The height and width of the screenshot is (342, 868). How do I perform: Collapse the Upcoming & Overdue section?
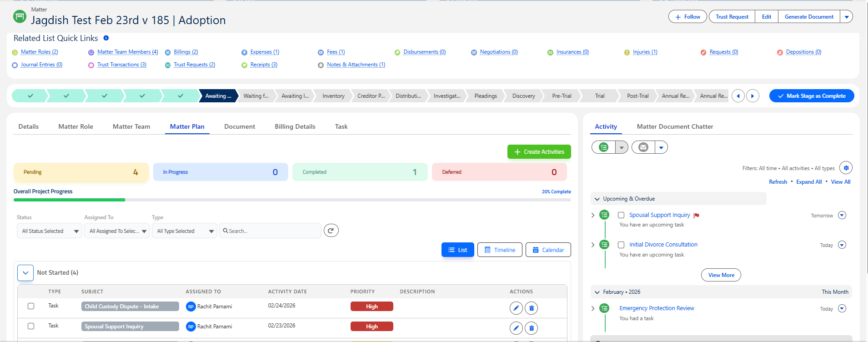597,199
